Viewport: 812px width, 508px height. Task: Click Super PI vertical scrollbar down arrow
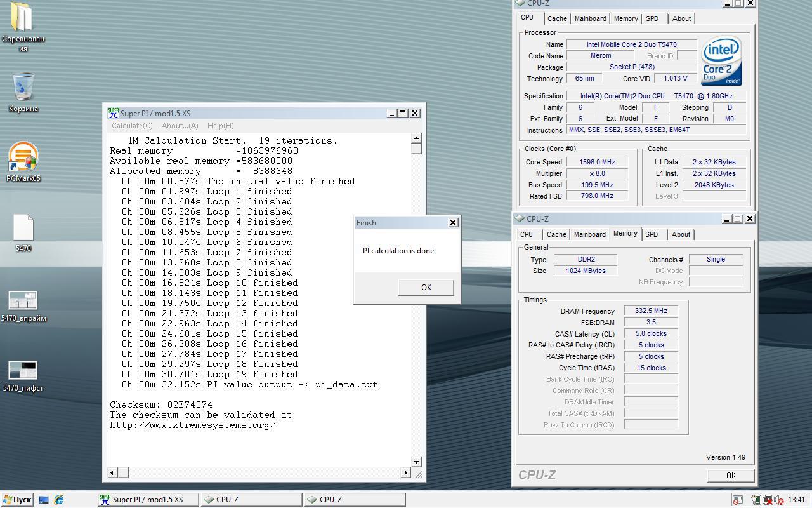click(416, 462)
